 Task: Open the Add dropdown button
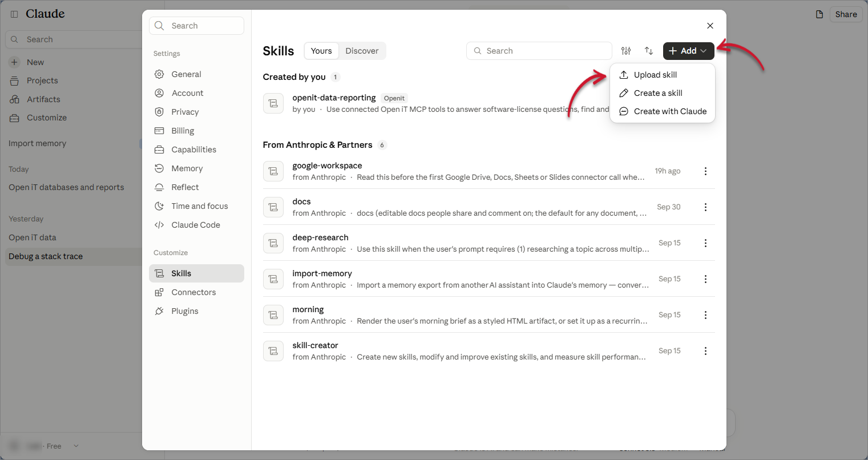688,51
